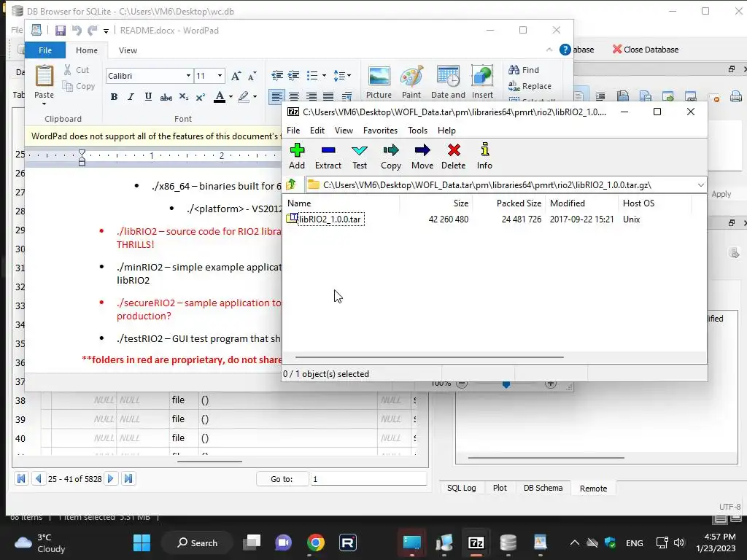Click Close Database in DB Browser
The width and height of the screenshot is (747, 560).
click(x=646, y=50)
